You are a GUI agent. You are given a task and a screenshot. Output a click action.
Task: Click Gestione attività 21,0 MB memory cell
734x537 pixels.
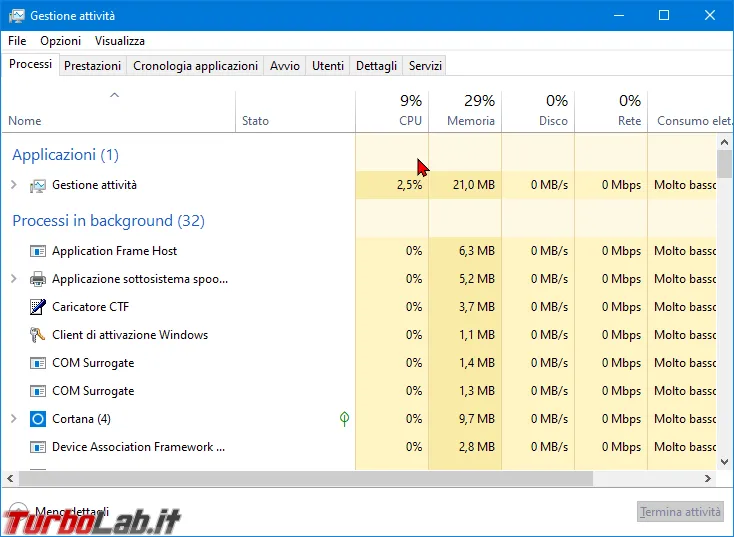pyautogui.click(x=465, y=185)
